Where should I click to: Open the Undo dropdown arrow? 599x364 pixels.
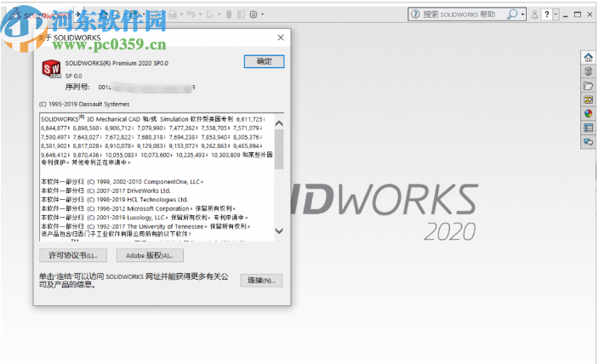click(200, 14)
